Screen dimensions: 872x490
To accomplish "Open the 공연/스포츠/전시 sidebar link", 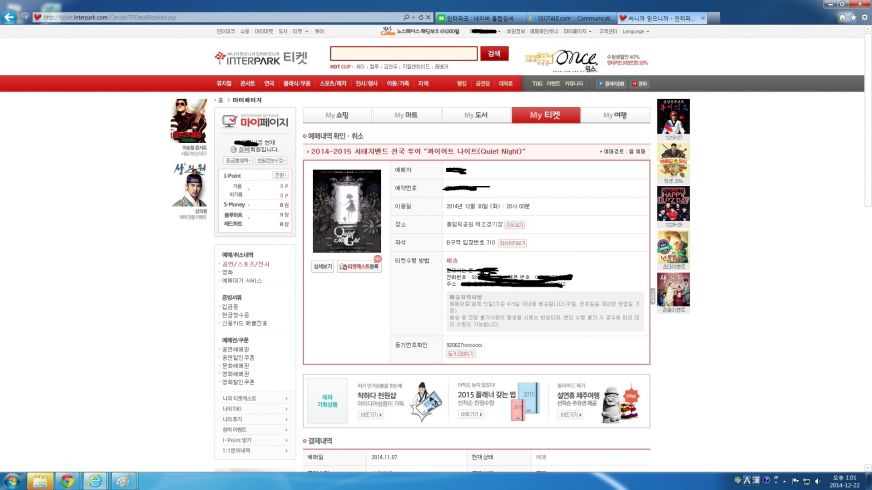I will [244, 263].
